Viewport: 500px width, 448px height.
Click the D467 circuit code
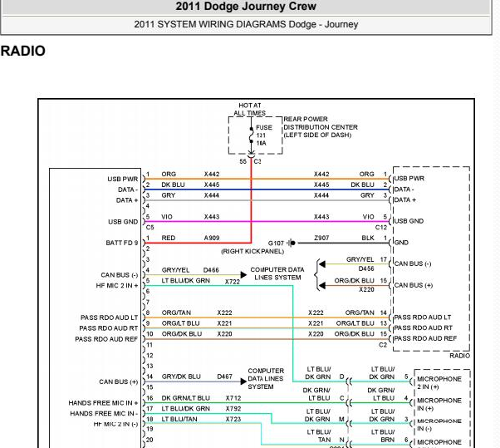[x=224, y=377]
